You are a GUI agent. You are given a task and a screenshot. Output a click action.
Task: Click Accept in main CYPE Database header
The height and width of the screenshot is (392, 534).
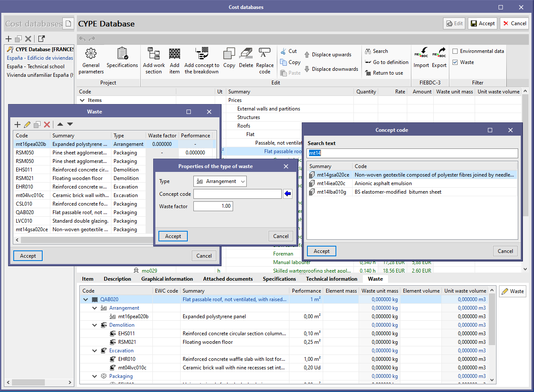pyautogui.click(x=482, y=24)
